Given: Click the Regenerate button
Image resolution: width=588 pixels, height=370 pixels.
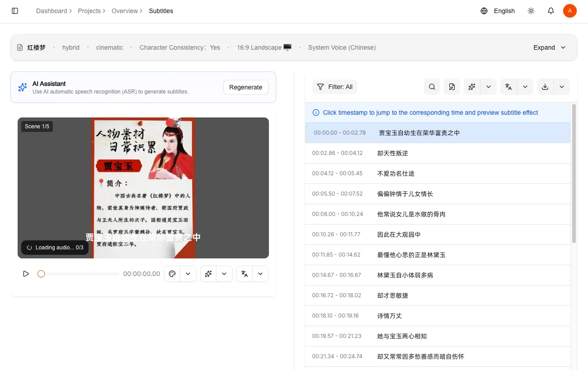Looking at the screenshot, I should (x=245, y=87).
